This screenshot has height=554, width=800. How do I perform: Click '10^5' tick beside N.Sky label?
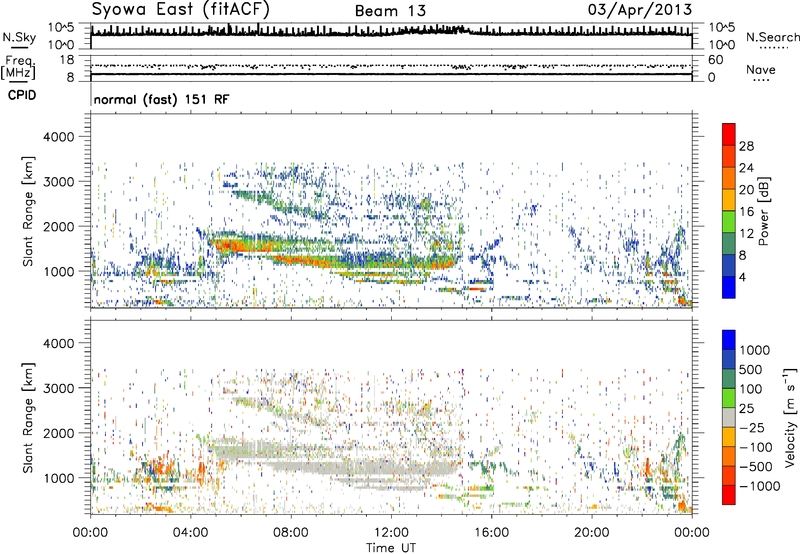coord(61,28)
